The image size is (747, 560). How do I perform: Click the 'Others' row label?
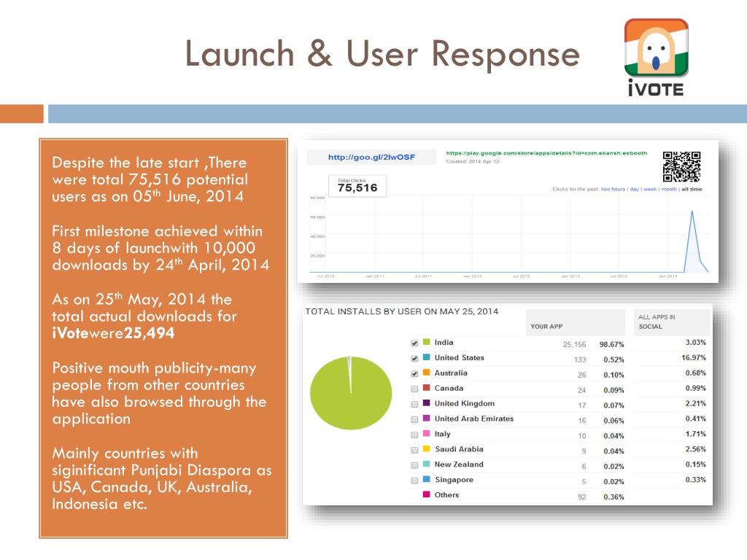tap(446, 495)
